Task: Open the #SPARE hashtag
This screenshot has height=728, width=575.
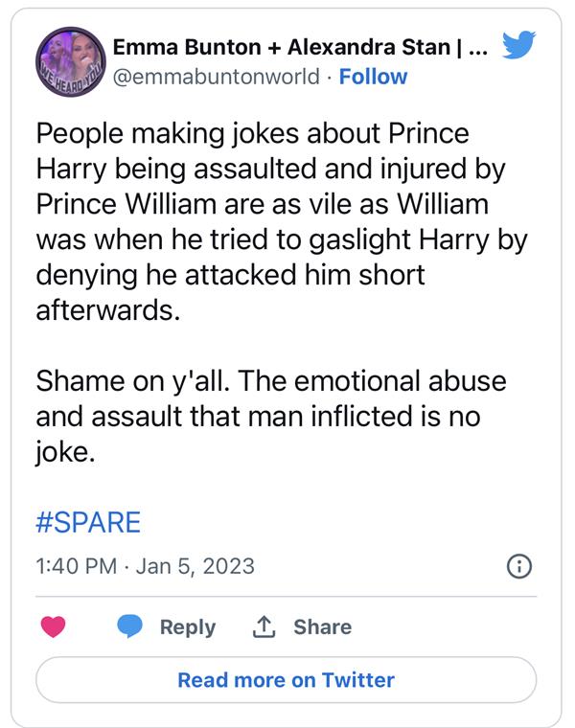Action: coord(88,522)
